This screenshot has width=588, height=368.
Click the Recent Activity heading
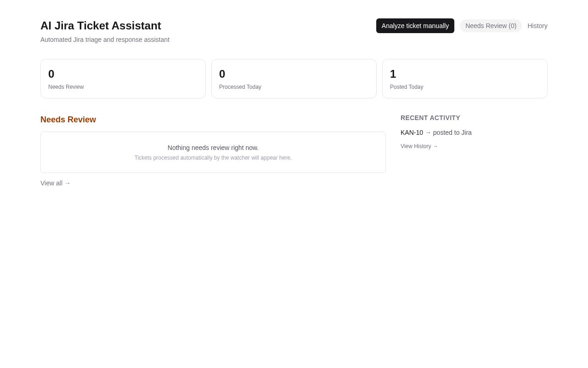pos(430,118)
